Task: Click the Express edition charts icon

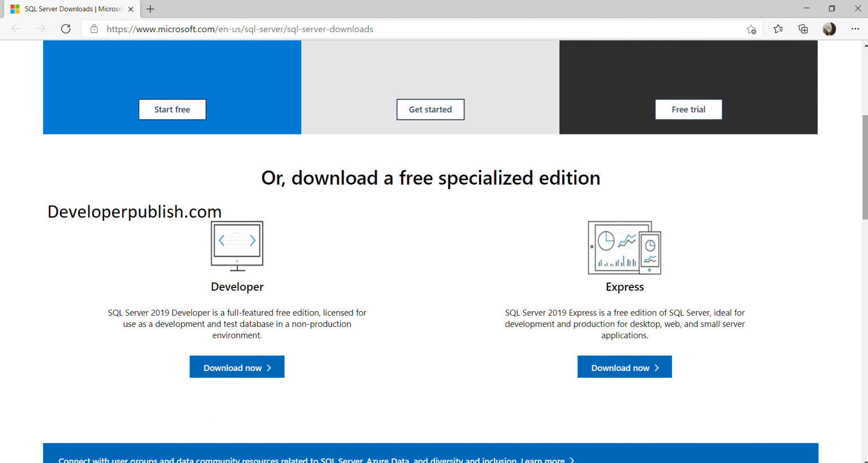Action: tap(624, 247)
